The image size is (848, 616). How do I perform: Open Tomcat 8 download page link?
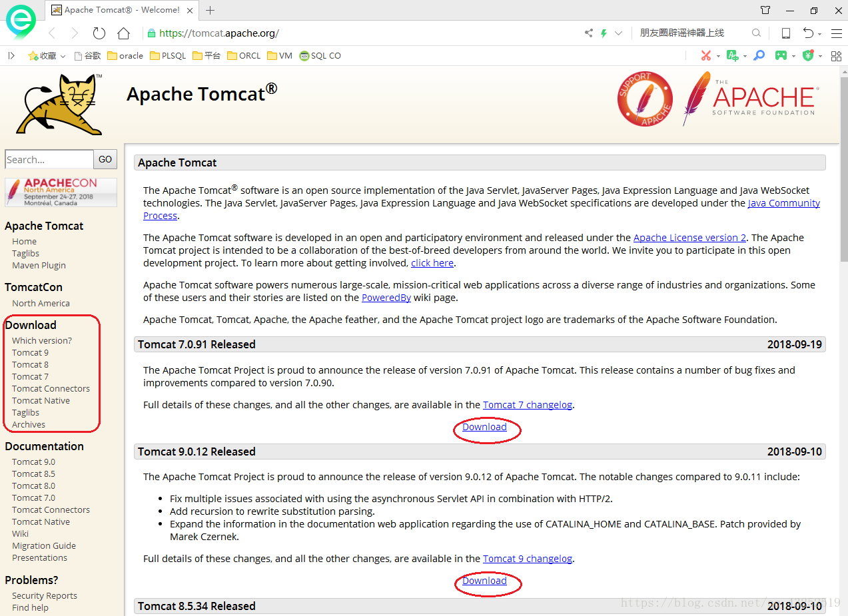30,364
